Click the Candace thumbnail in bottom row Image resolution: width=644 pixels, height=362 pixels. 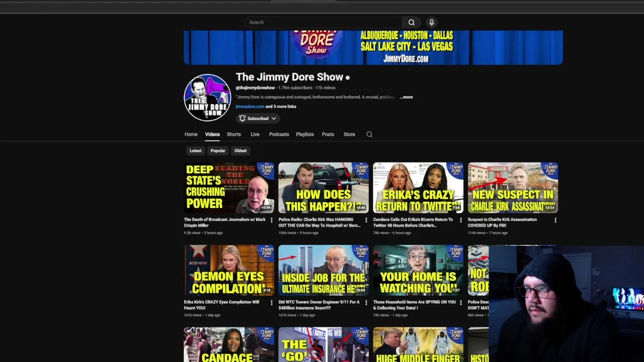click(229, 344)
